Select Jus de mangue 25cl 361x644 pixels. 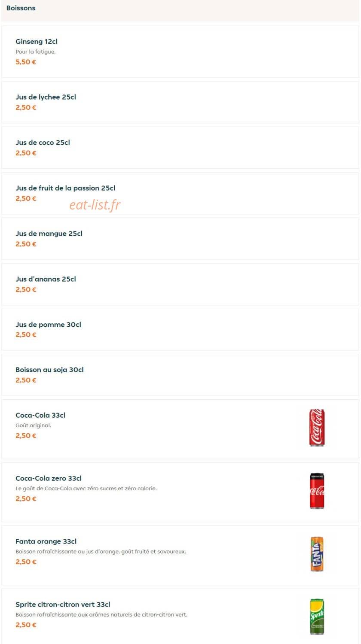(180, 239)
